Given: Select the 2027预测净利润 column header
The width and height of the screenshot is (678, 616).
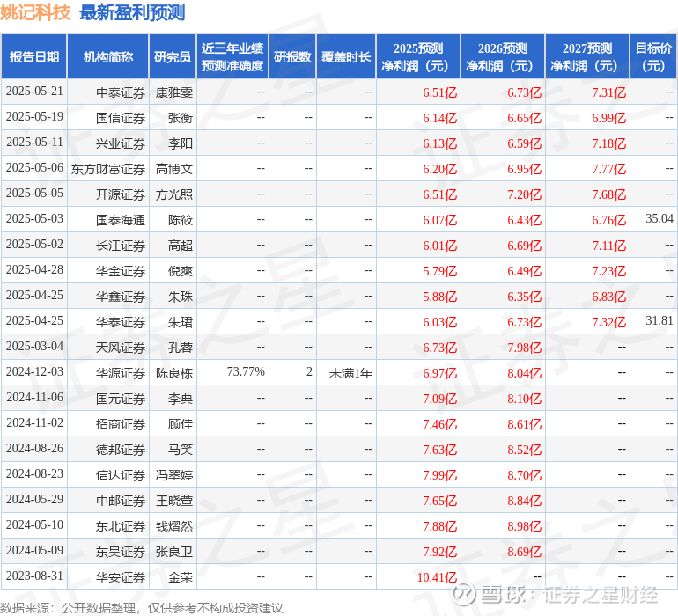Looking at the screenshot, I should coord(587,56).
